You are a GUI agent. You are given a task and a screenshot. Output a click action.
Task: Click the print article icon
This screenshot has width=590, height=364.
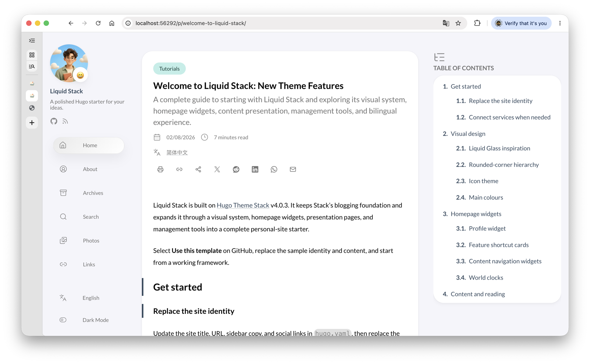pyautogui.click(x=160, y=169)
